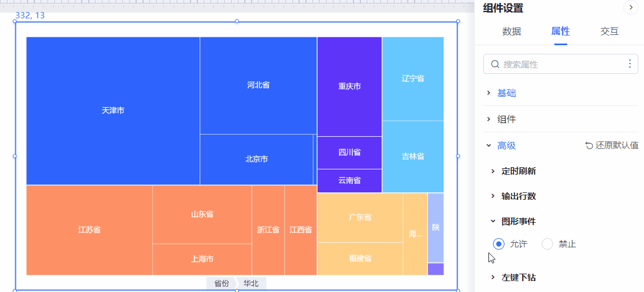The width and height of the screenshot is (644, 292).
Task: Select the 浙江省 block
Action: [268, 230]
